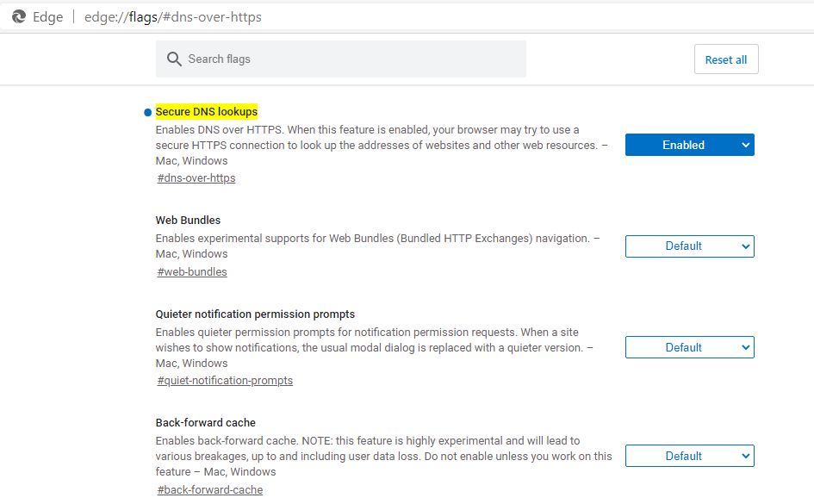
Task: Click the Edge logo in the address bar
Action: (18, 16)
